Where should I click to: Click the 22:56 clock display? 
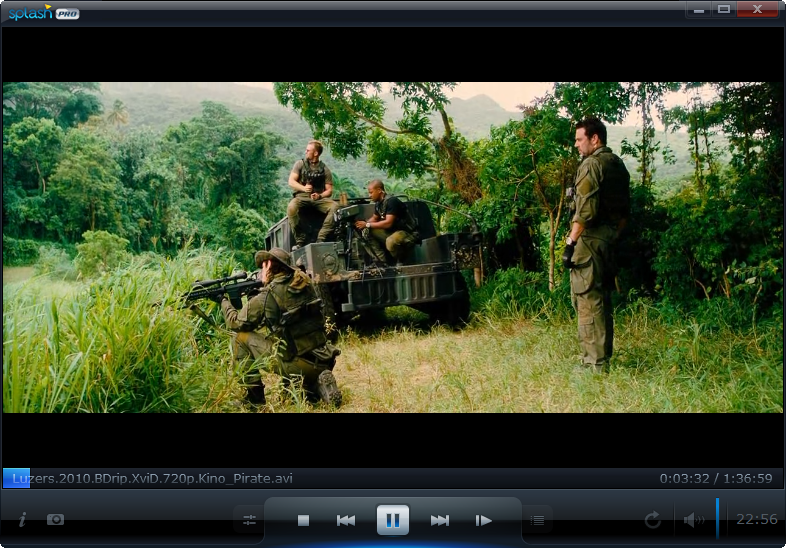(756, 519)
